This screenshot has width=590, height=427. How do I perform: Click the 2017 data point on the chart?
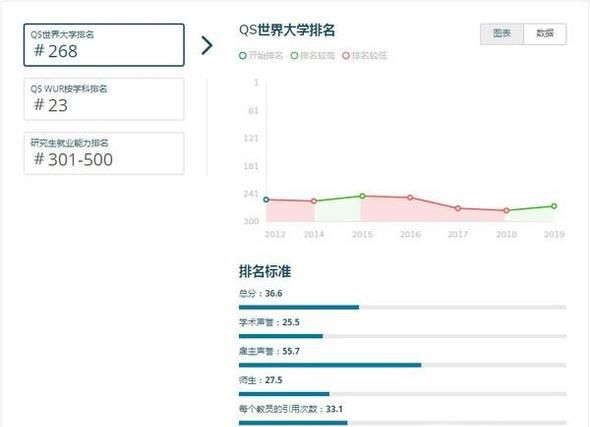point(458,208)
